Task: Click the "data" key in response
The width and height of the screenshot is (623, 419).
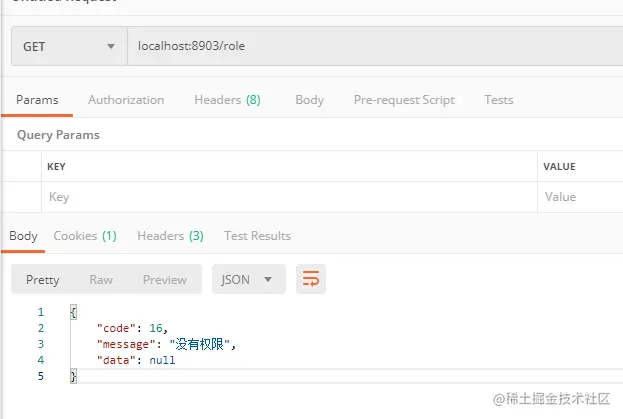Action: pyautogui.click(x=116, y=360)
